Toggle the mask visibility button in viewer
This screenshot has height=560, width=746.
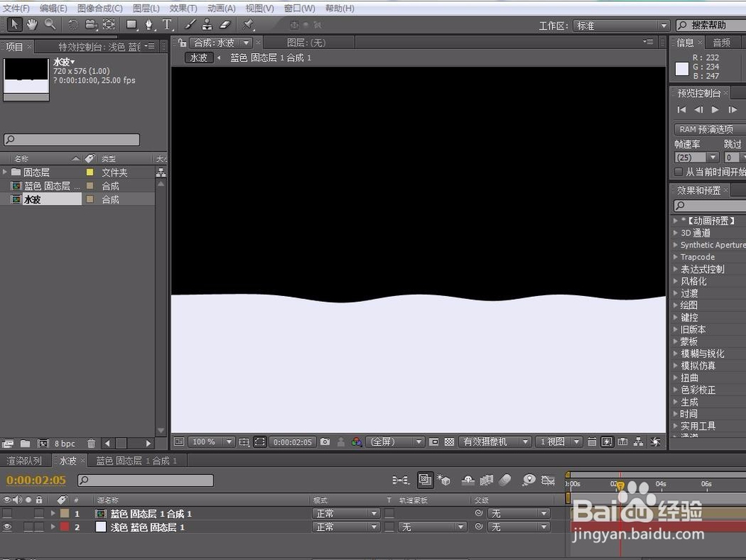(x=260, y=441)
